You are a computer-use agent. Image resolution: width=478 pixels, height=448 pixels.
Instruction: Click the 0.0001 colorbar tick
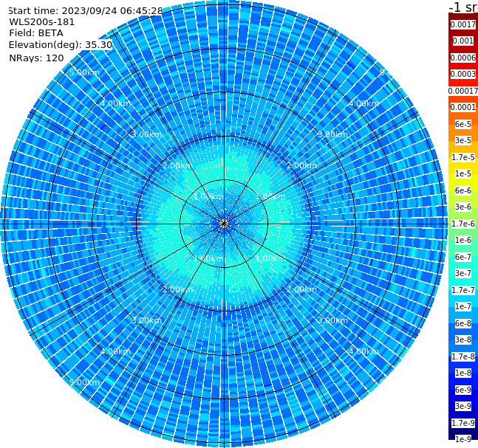coord(463,107)
